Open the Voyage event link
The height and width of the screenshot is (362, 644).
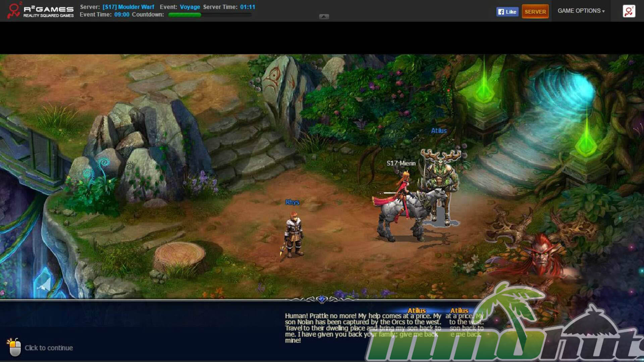[x=190, y=7]
